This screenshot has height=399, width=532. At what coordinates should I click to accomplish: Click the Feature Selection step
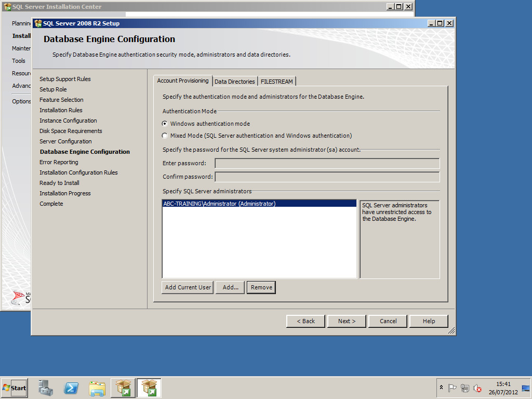click(61, 100)
